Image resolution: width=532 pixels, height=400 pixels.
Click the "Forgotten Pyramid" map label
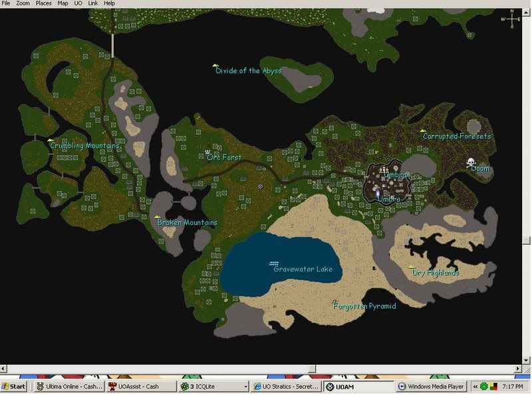pos(364,306)
